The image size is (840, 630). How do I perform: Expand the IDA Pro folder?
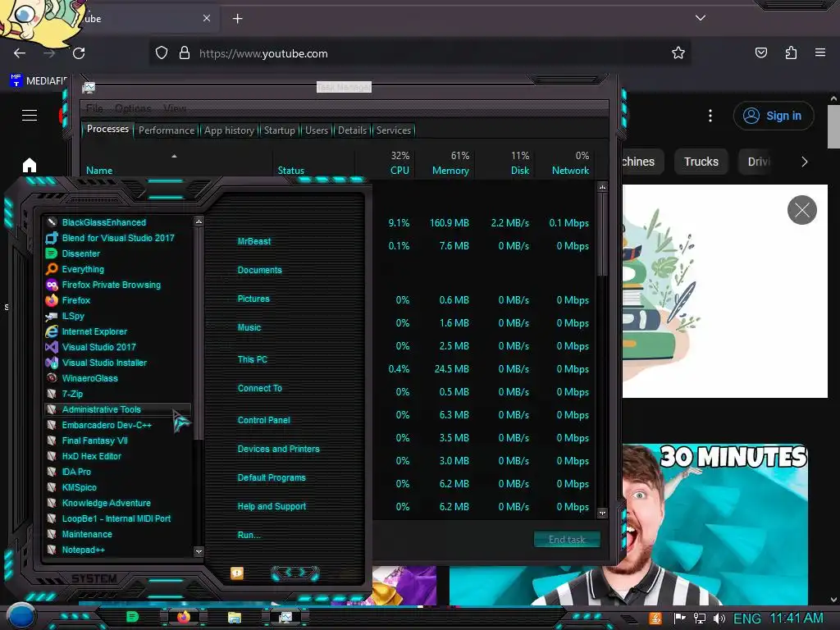pos(76,472)
